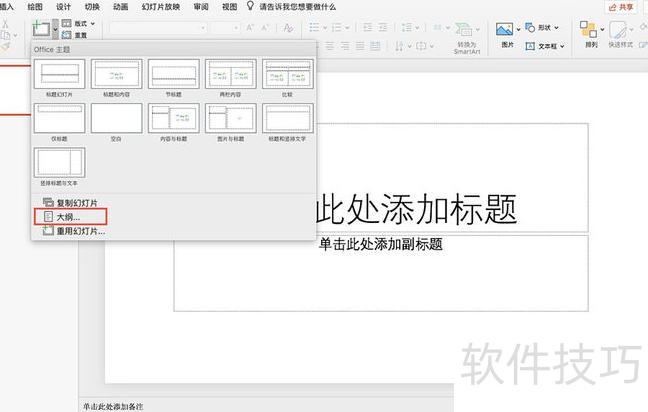Select the 标题和竖排文字 layout thumbnail
648x412 pixels.
point(288,118)
